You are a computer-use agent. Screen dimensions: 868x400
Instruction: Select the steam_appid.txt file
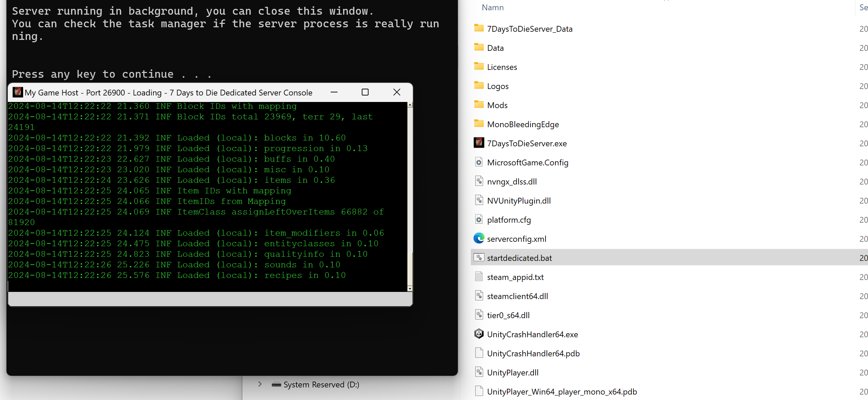point(515,277)
